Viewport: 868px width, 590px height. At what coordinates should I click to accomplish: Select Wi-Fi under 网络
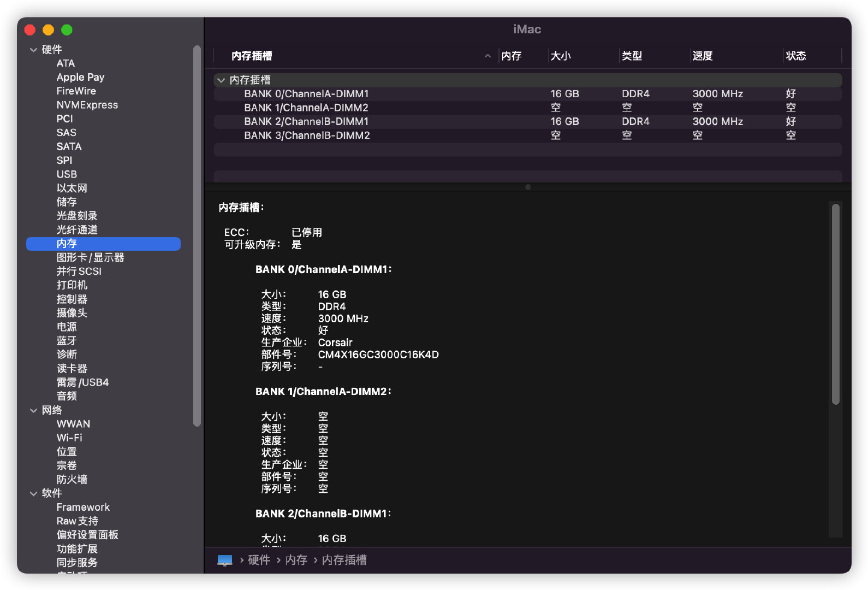point(69,438)
